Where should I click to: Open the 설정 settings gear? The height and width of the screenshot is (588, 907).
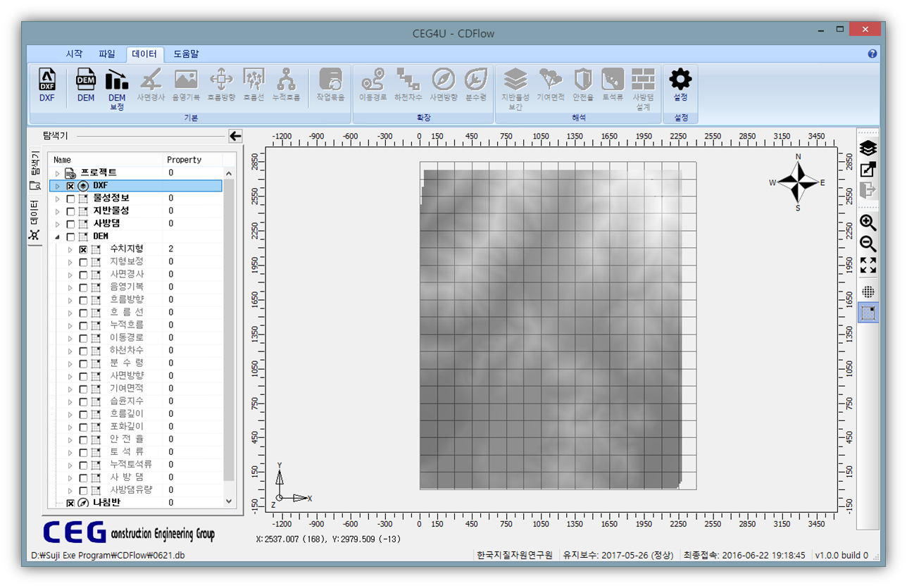680,86
